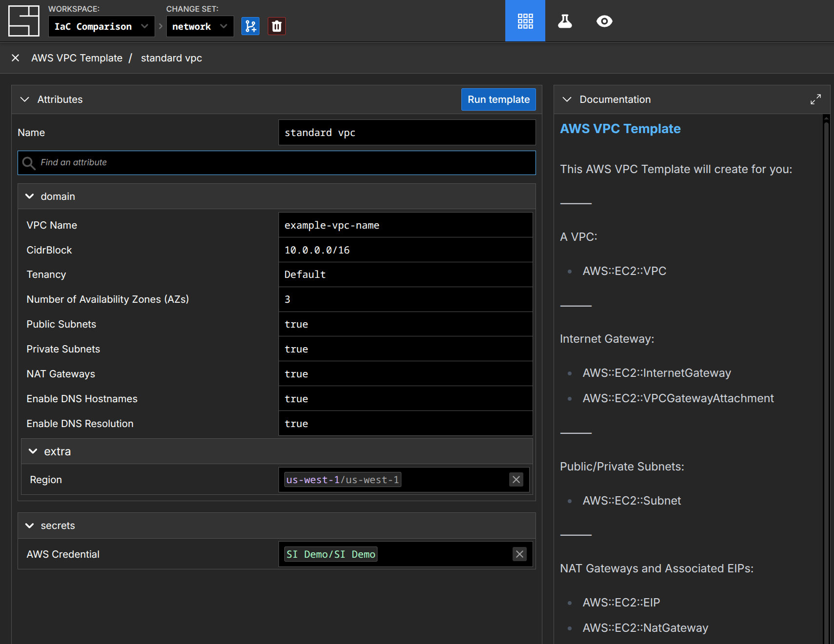Click the Run template button
834x644 pixels.
498,99
